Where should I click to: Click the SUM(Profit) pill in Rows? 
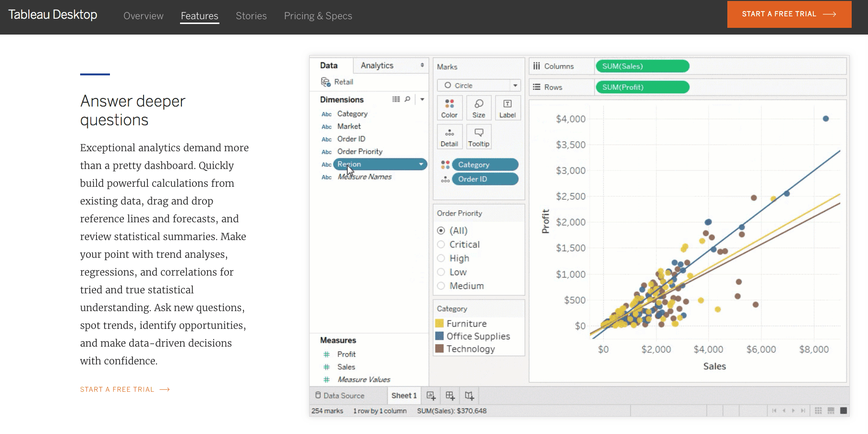(643, 87)
